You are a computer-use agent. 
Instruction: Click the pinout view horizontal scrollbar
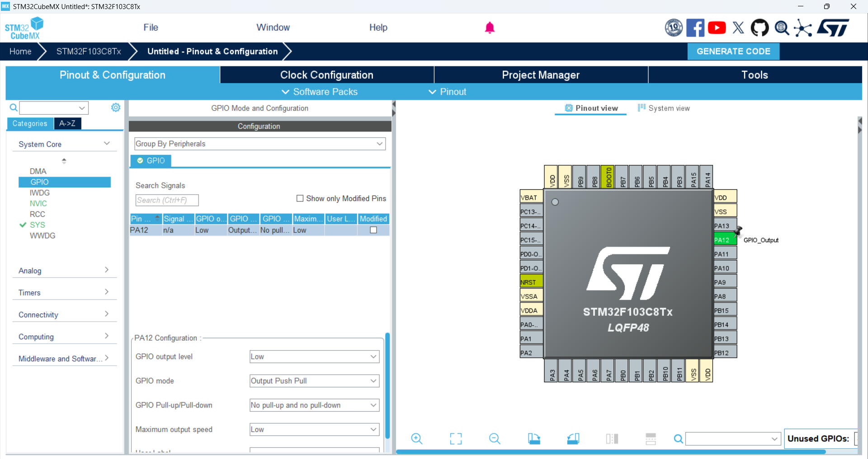610,452
